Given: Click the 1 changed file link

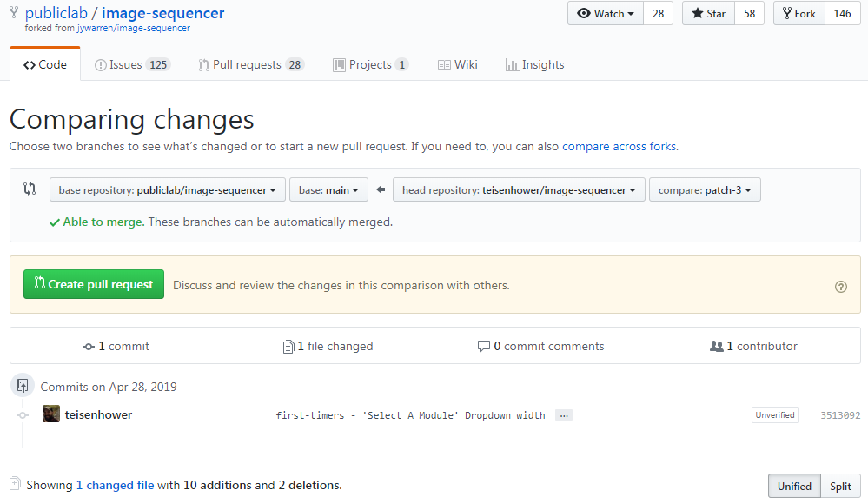Looking at the screenshot, I should (116, 485).
